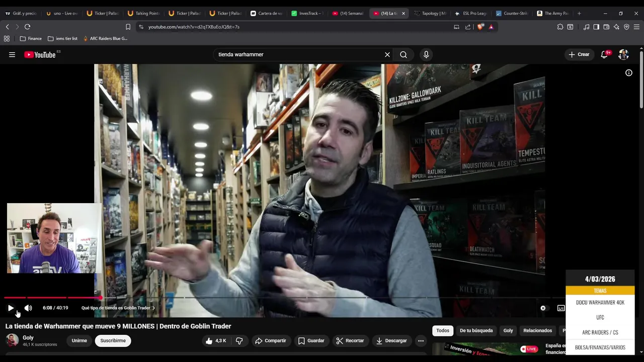Click the Suscribirme button
Screen dimensions: 644x362
pos(113,340)
